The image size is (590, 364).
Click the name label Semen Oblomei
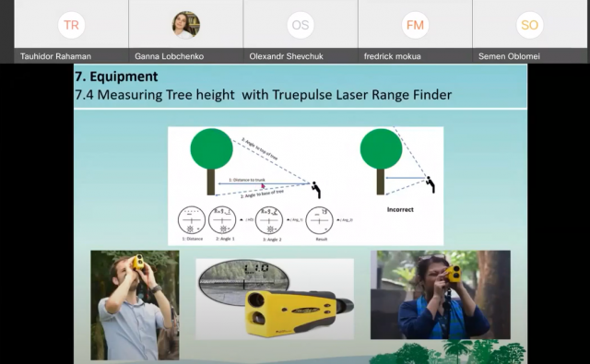(509, 56)
